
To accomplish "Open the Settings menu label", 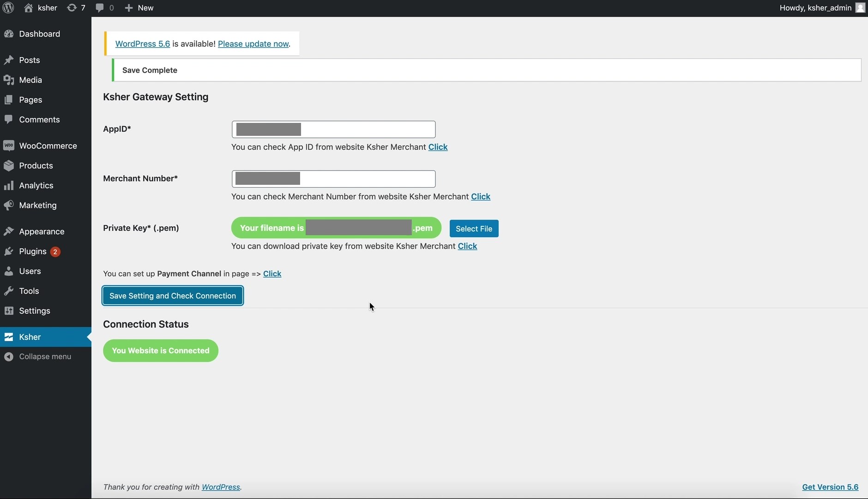I will (x=35, y=311).
